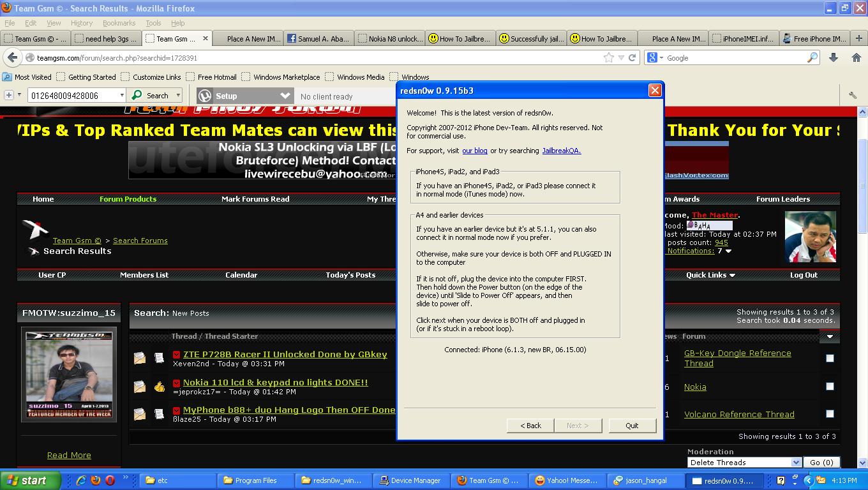The image size is (868, 490).
Task: Open envelope icon on ZTE P728B row
Action: pos(139,358)
